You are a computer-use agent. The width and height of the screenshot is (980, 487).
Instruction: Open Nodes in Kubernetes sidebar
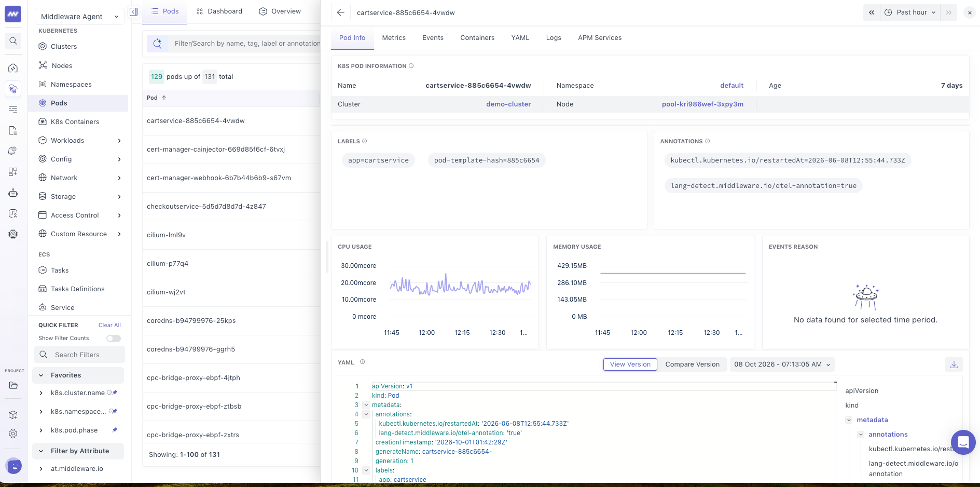pos(62,66)
